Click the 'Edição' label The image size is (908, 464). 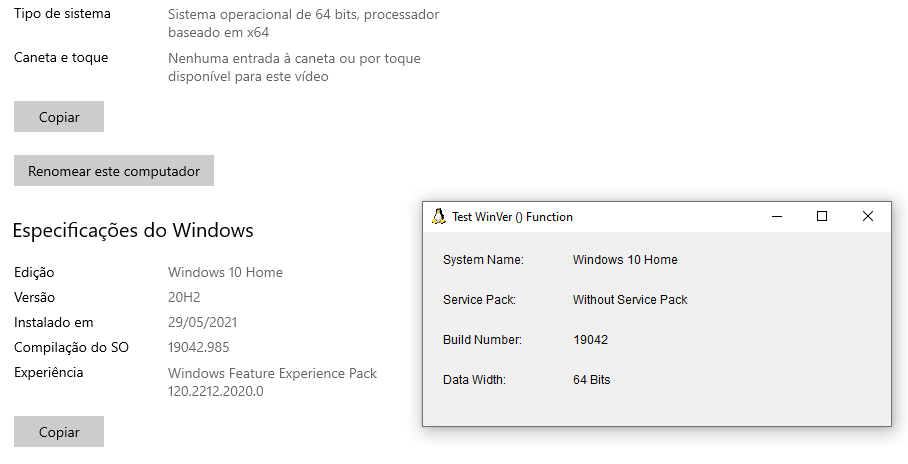34,272
